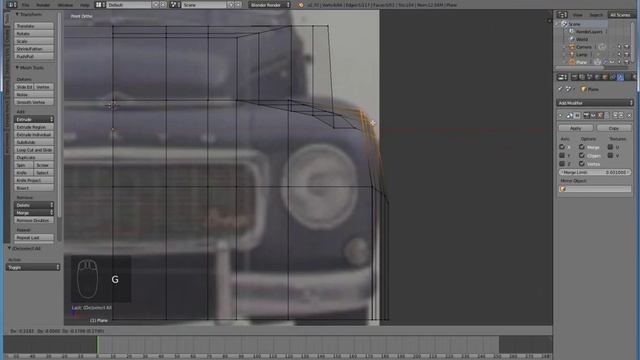Collapse the (De)select All operator panel
Screen dimensions: 640x360
10,248
